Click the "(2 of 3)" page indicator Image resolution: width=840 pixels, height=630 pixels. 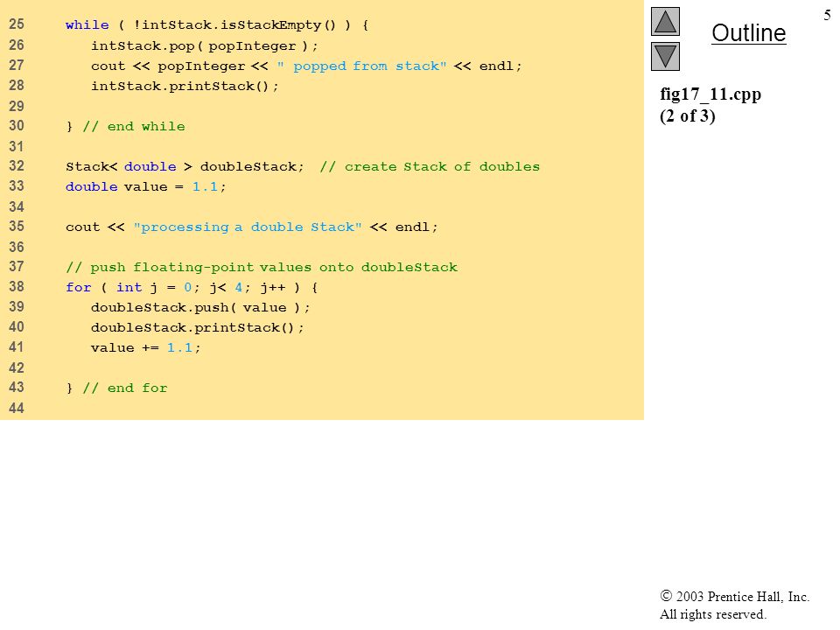[x=688, y=116]
